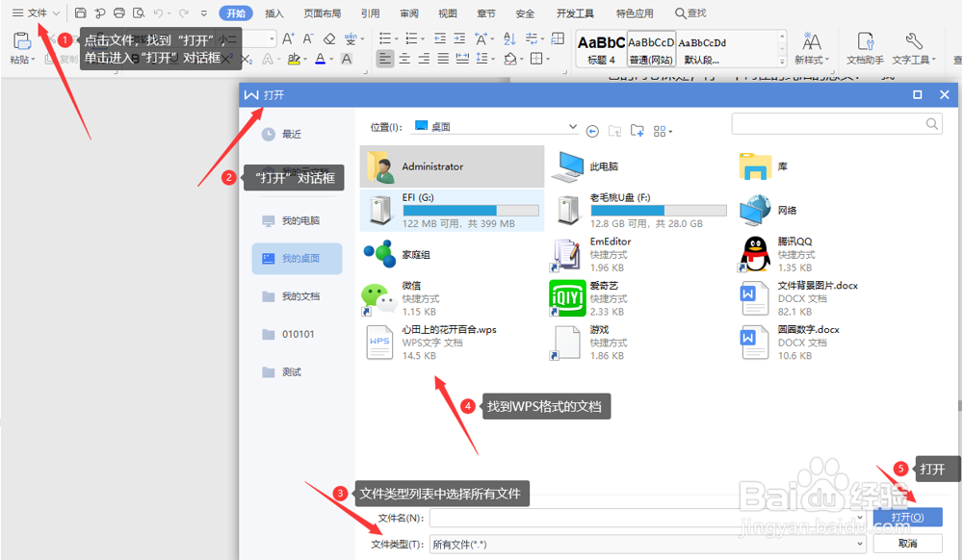Toggle distributed alignment button
This screenshot has height=560, width=963.
tap(462, 59)
